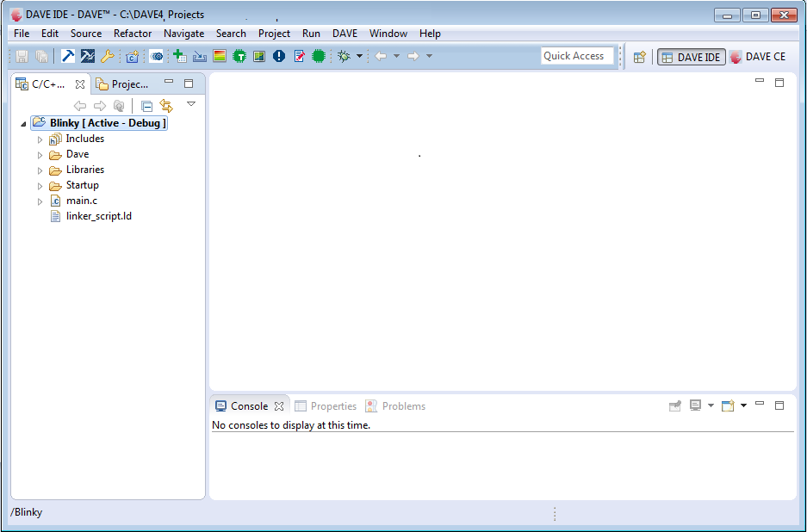The width and height of the screenshot is (807, 532).
Task: Select main.c in project tree
Action: coord(74,201)
